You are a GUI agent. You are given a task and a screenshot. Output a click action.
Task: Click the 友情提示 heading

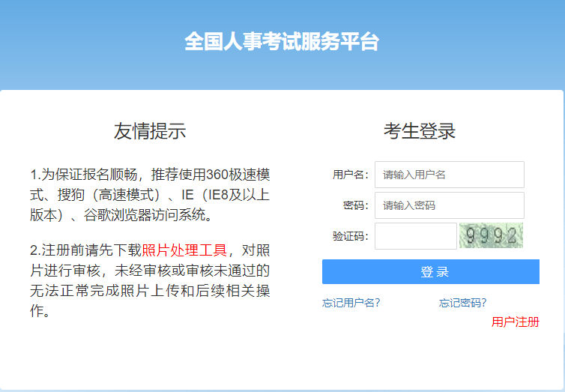[150, 131]
